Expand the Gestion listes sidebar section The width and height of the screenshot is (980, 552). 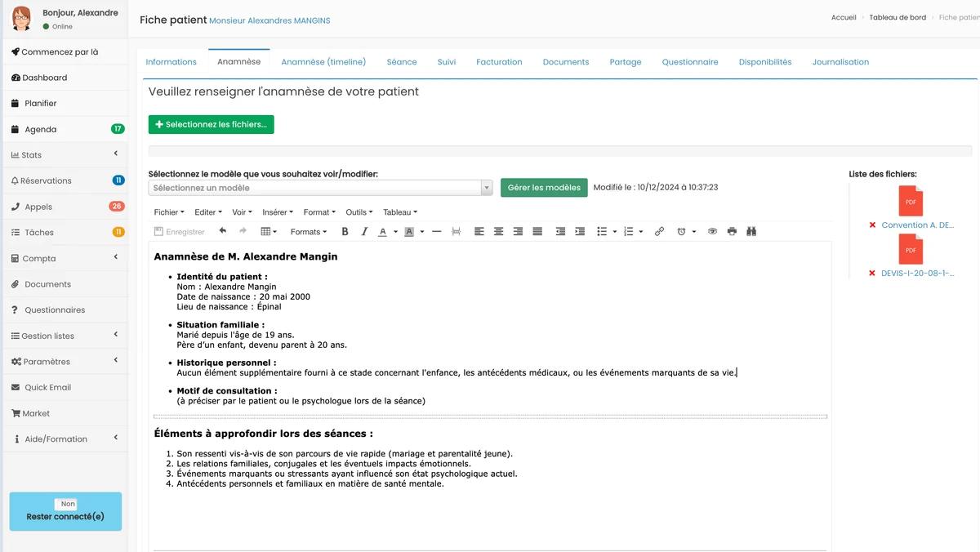[x=64, y=336]
